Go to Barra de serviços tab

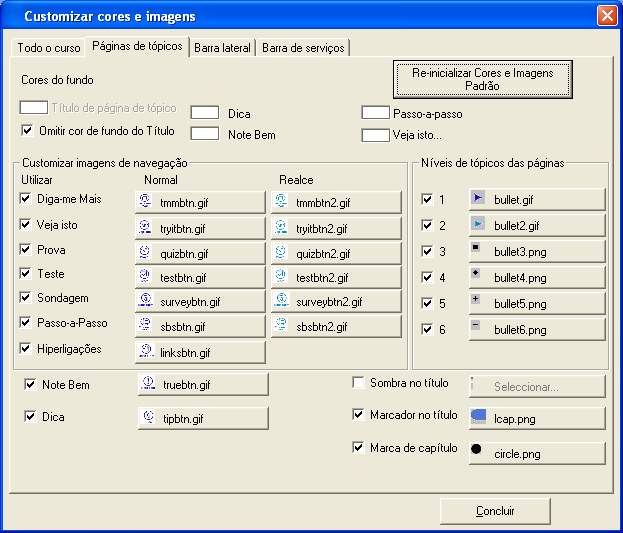[304, 47]
